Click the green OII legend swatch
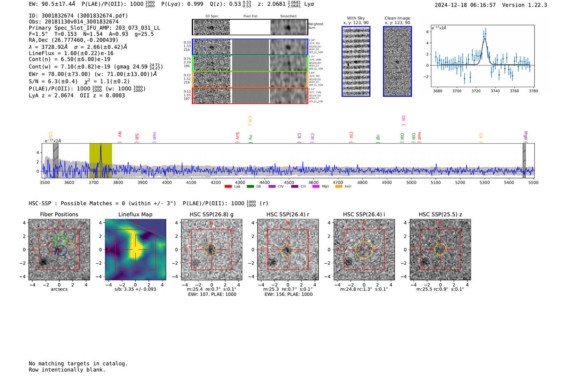Image resolution: width=576 pixels, height=392 pixels. point(250,187)
